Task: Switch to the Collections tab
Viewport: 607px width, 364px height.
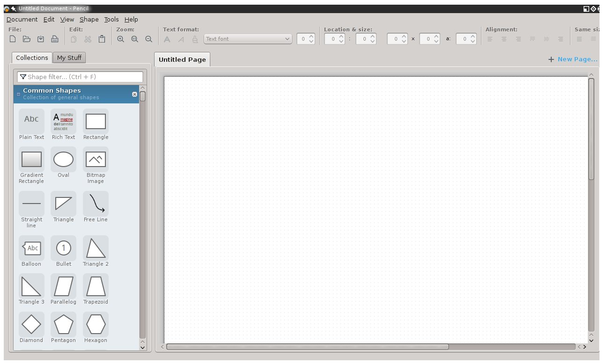Action: click(32, 58)
